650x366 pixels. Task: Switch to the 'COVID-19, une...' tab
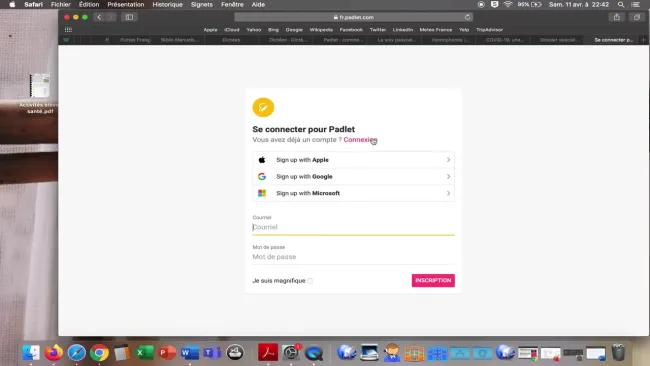pyautogui.click(x=504, y=40)
